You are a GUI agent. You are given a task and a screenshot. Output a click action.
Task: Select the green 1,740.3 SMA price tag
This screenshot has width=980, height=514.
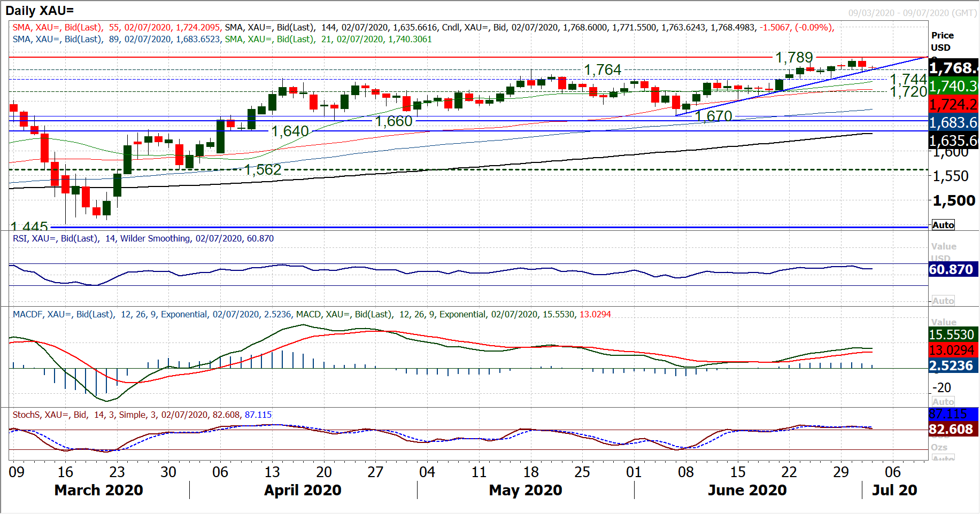[953, 86]
